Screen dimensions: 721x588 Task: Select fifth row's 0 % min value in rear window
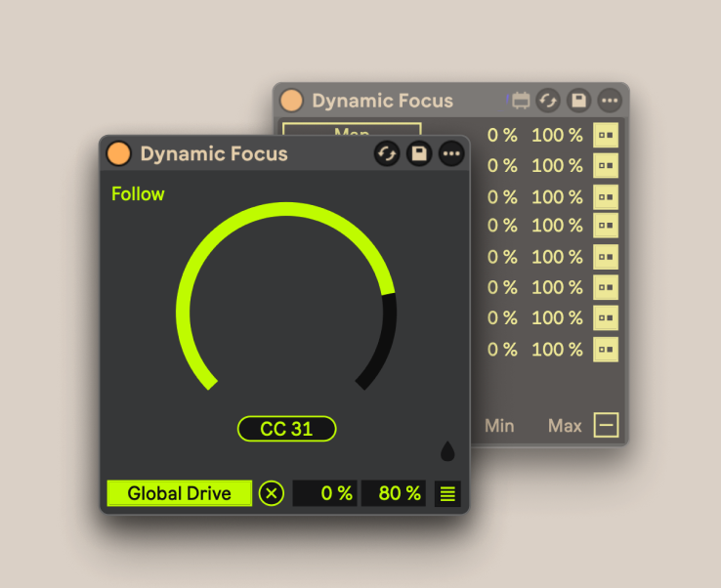pos(502,257)
